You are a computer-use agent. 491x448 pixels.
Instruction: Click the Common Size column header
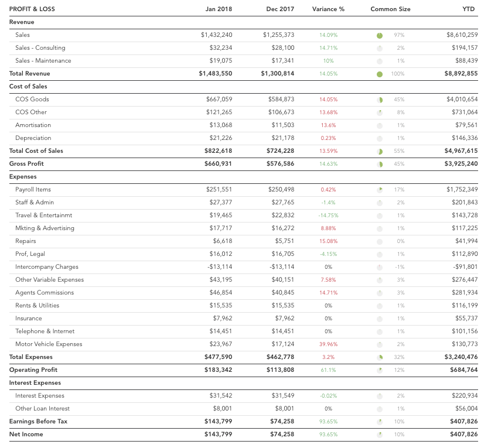point(390,9)
